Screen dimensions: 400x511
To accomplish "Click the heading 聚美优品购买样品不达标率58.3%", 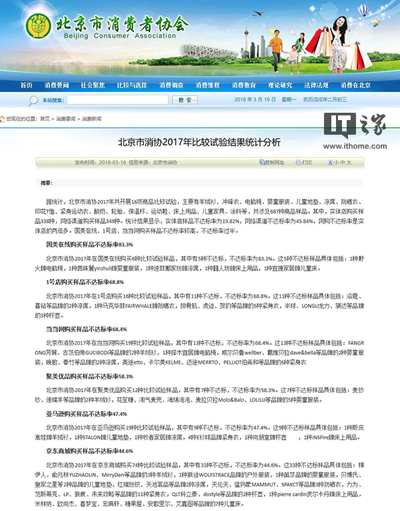I will click(x=89, y=376).
